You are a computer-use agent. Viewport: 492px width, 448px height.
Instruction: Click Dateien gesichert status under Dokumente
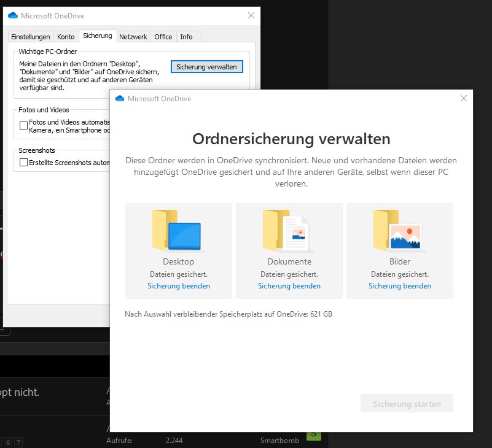click(289, 274)
